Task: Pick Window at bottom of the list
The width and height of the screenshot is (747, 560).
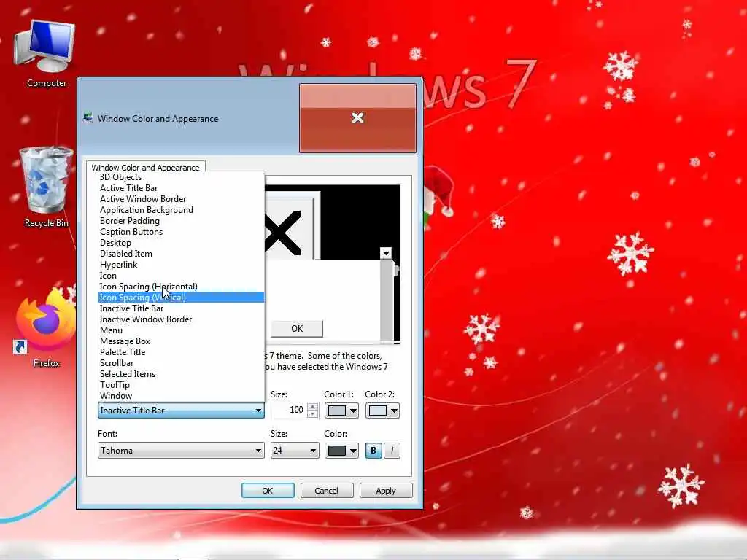Action: [x=181, y=396]
